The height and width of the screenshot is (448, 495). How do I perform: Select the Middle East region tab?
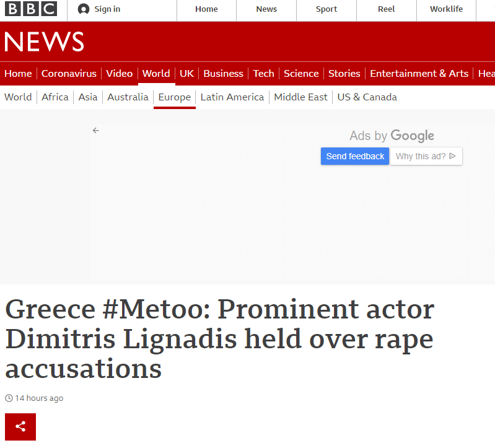[x=300, y=97]
